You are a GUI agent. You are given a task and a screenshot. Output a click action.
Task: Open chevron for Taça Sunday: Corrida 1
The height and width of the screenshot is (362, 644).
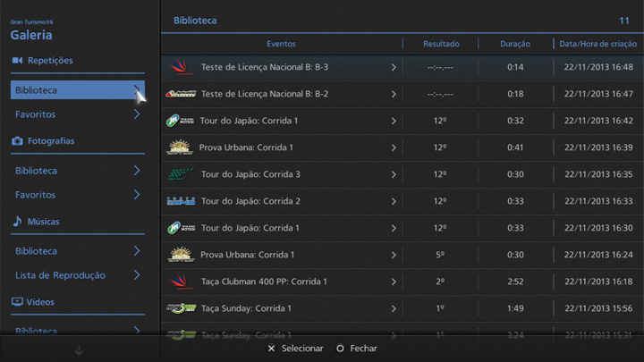[x=393, y=308]
